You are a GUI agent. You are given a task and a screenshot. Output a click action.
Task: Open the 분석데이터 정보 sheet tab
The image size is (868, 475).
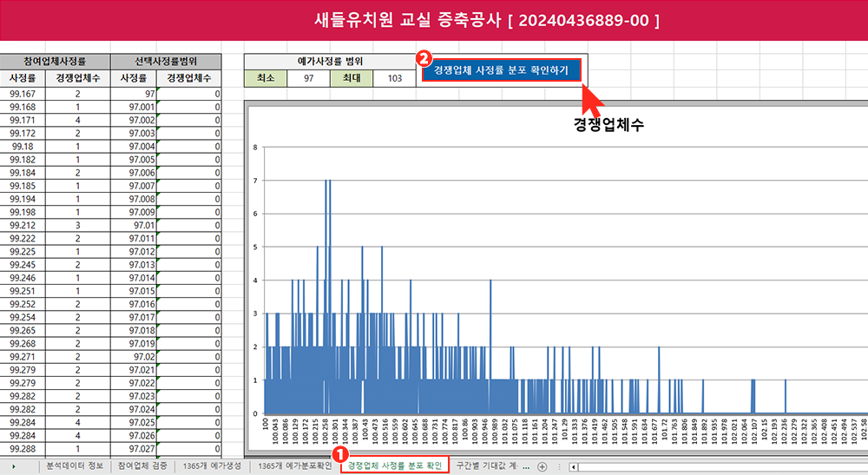74,466
